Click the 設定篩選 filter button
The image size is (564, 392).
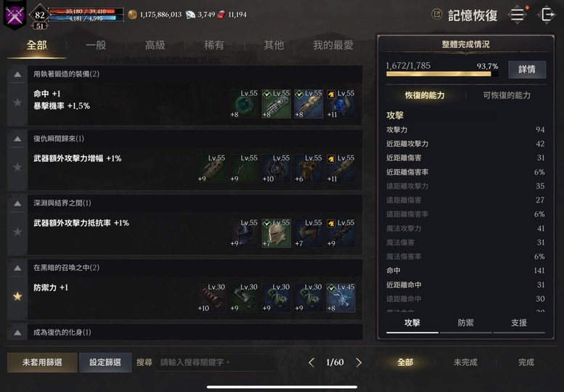pyautogui.click(x=105, y=362)
